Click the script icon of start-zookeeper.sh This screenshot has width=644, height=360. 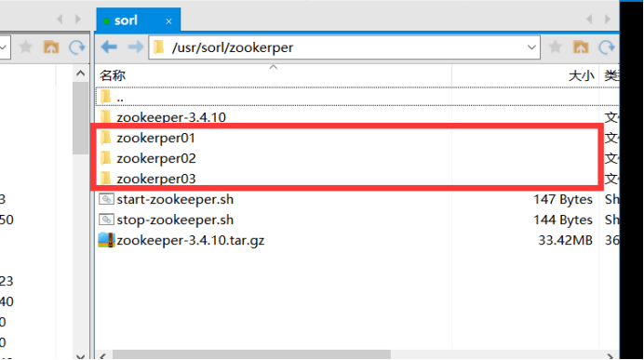pos(106,199)
